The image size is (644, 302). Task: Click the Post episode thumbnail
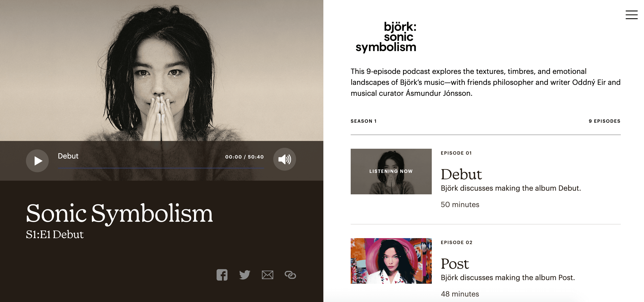[391, 261]
